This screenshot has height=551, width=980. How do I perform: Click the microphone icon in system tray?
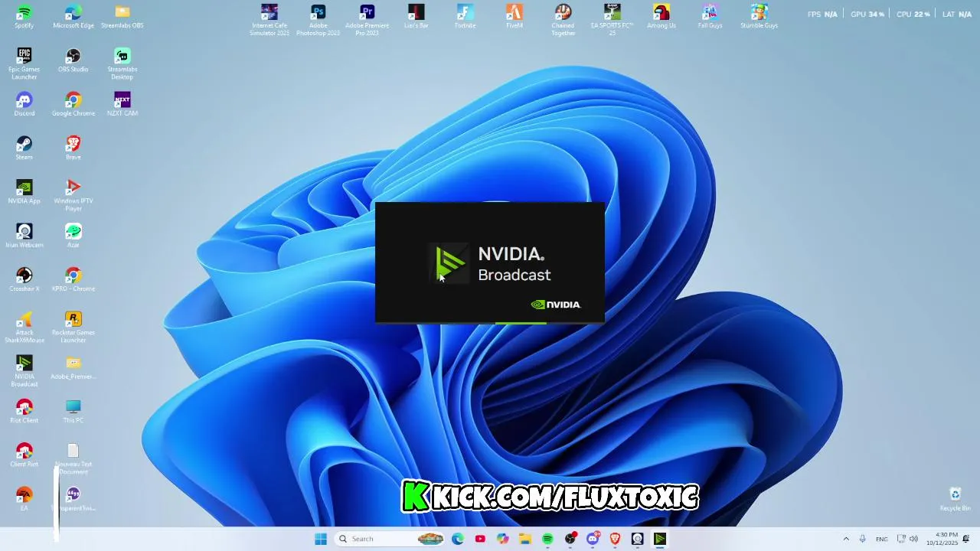coord(863,539)
